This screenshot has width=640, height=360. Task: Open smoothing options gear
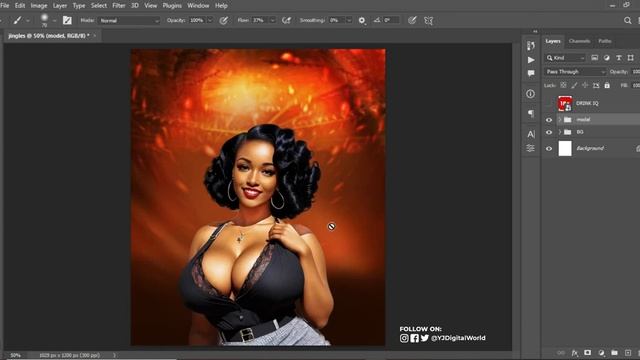362,20
